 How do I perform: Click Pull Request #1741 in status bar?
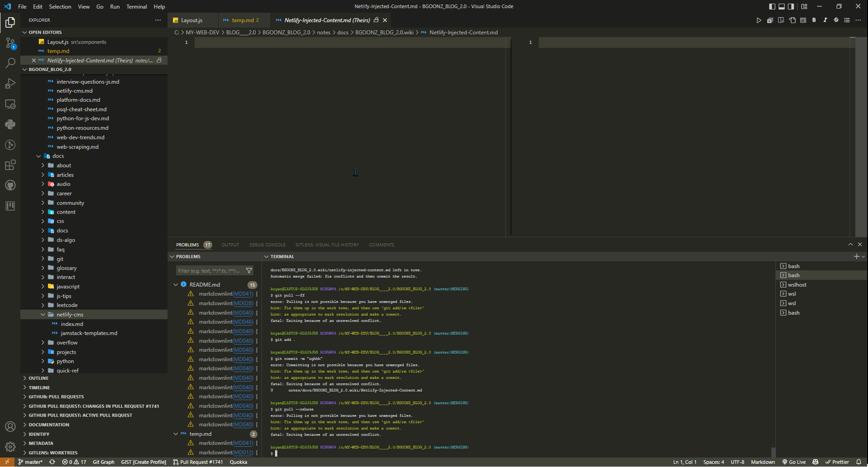click(198, 462)
